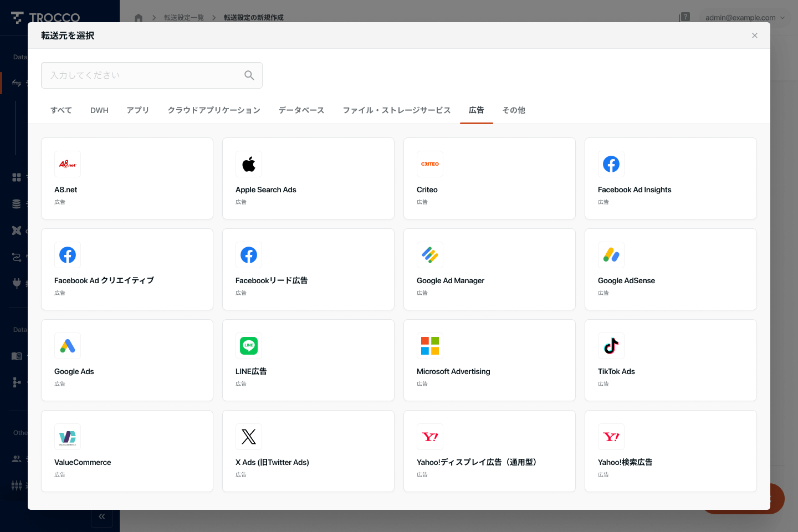Switch to the DWH tab
This screenshot has height=532, width=798.
[99, 110]
